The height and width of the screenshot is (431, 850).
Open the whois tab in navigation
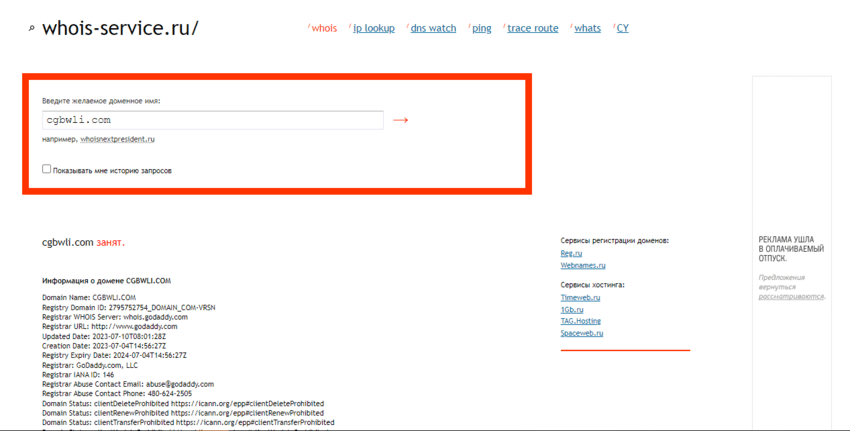324,29
